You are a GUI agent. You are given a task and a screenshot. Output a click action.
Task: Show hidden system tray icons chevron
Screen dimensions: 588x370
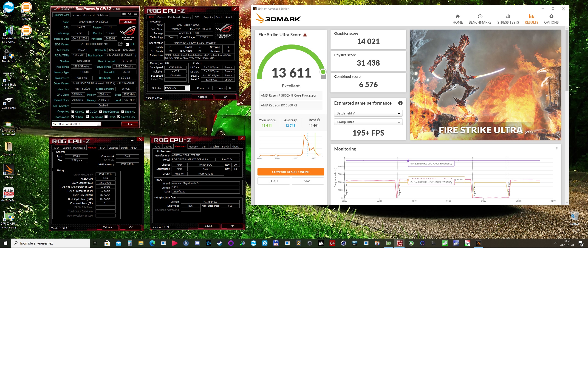[x=556, y=243]
